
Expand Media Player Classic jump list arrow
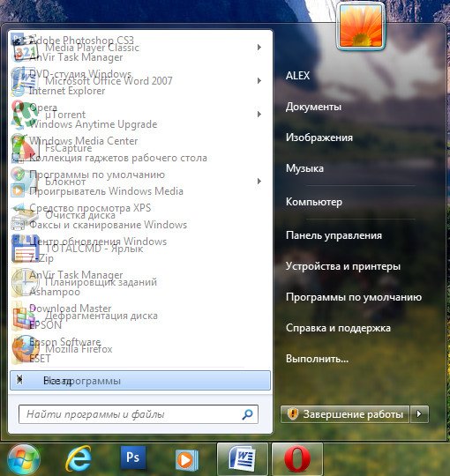tap(259, 48)
